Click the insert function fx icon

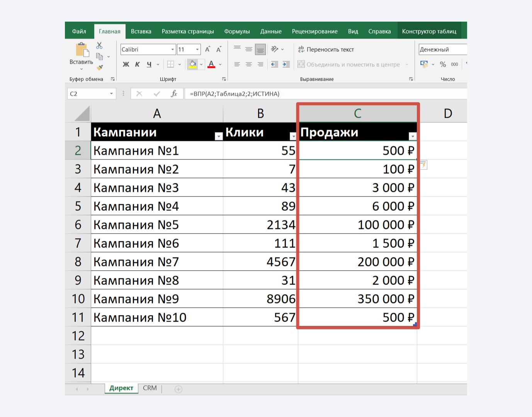pyautogui.click(x=174, y=93)
